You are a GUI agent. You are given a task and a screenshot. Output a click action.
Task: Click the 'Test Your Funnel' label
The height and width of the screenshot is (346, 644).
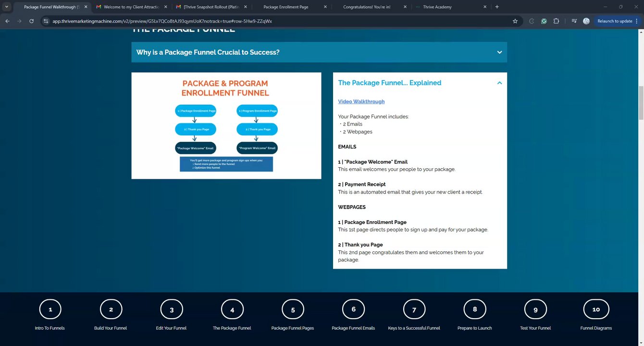pyautogui.click(x=535, y=328)
